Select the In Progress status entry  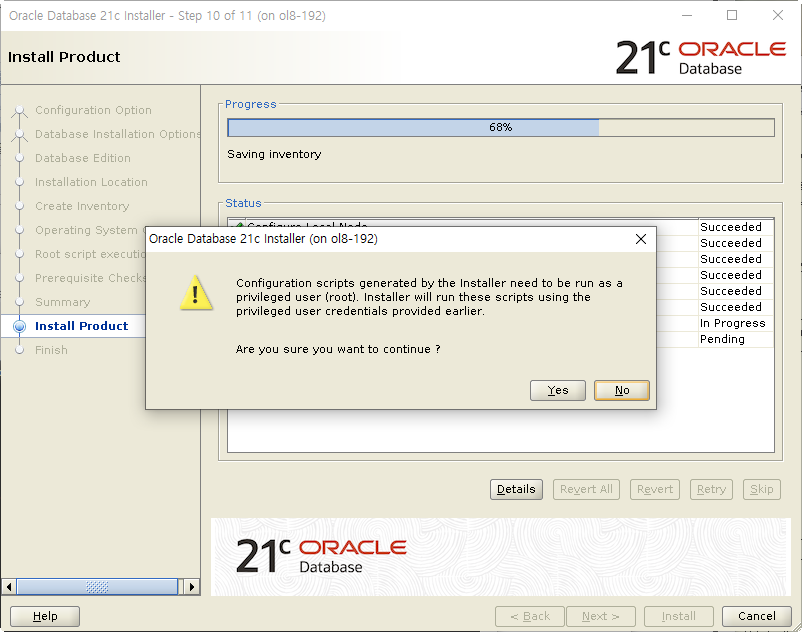(x=732, y=322)
